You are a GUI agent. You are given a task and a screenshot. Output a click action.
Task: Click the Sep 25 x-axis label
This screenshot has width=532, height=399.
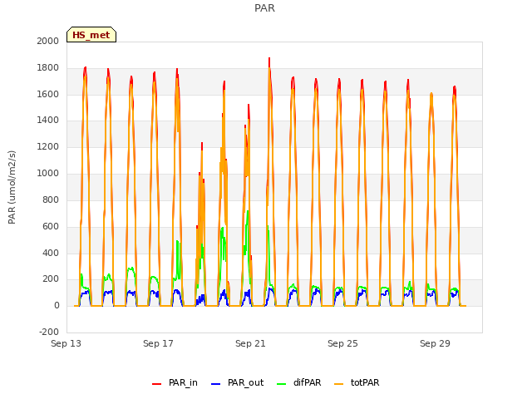tap(342, 343)
